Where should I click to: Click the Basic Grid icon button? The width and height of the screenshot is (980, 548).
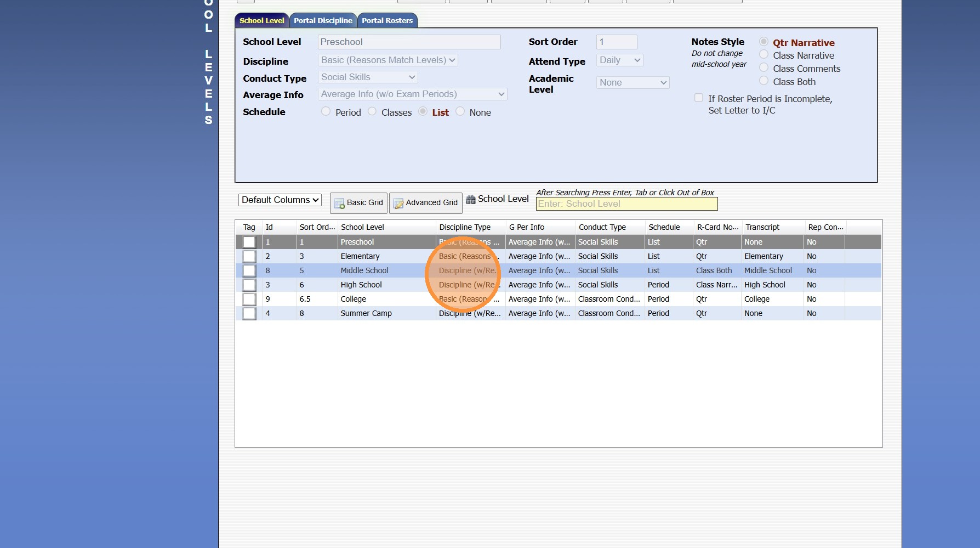[358, 203]
